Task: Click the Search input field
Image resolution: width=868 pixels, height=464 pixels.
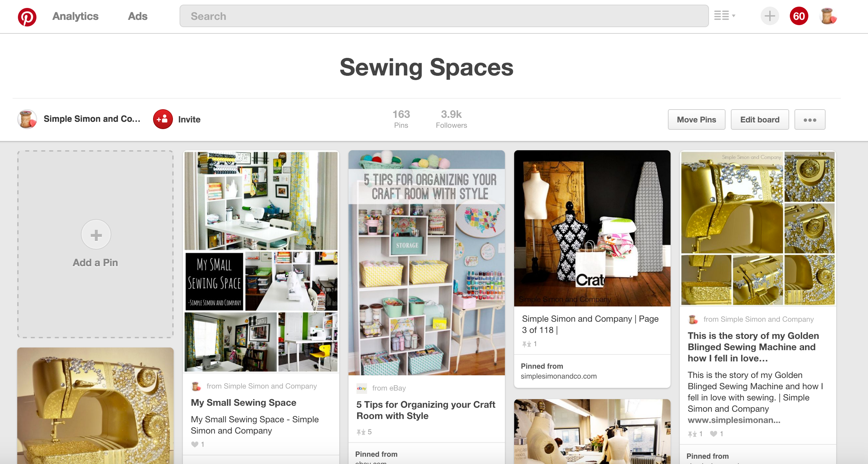Action: coord(444,16)
